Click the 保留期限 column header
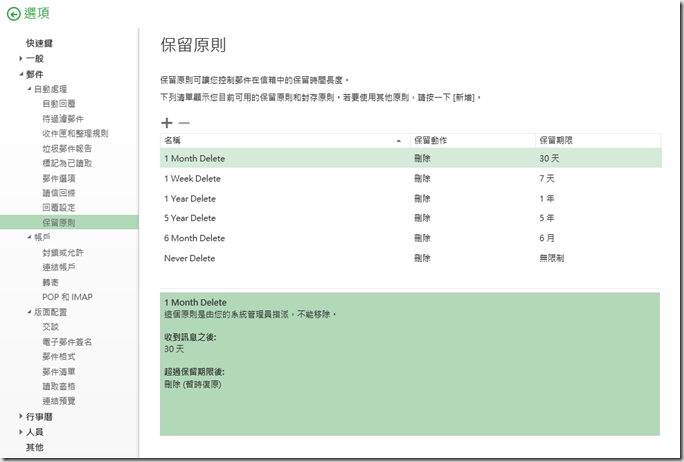The width and height of the screenshot is (684, 462). pos(557,140)
